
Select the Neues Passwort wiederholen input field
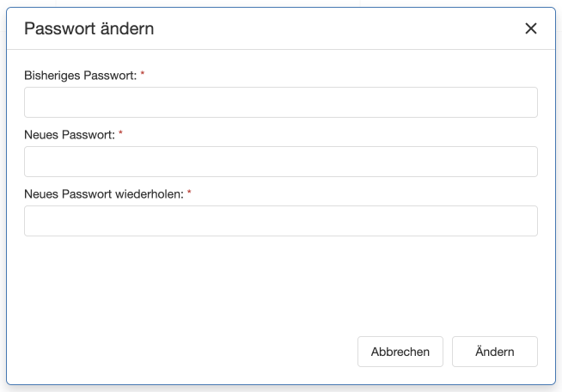[x=280, y=221]
